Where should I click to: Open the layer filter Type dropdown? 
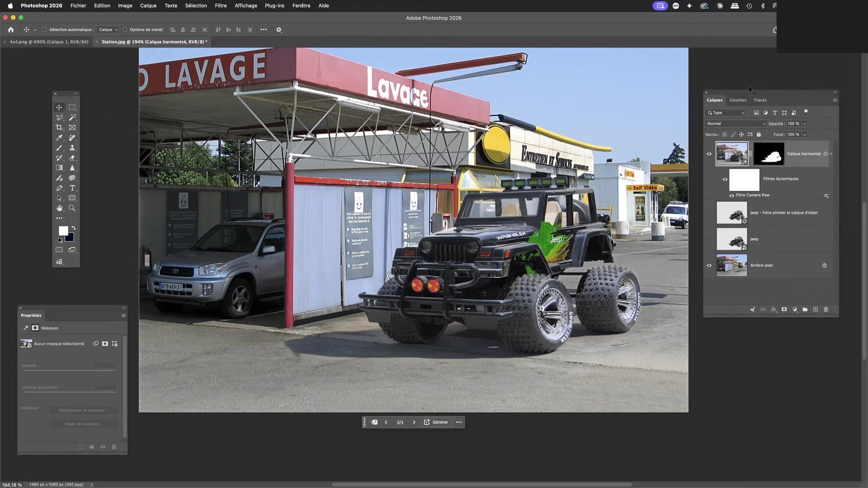click(x=726, y=113)
